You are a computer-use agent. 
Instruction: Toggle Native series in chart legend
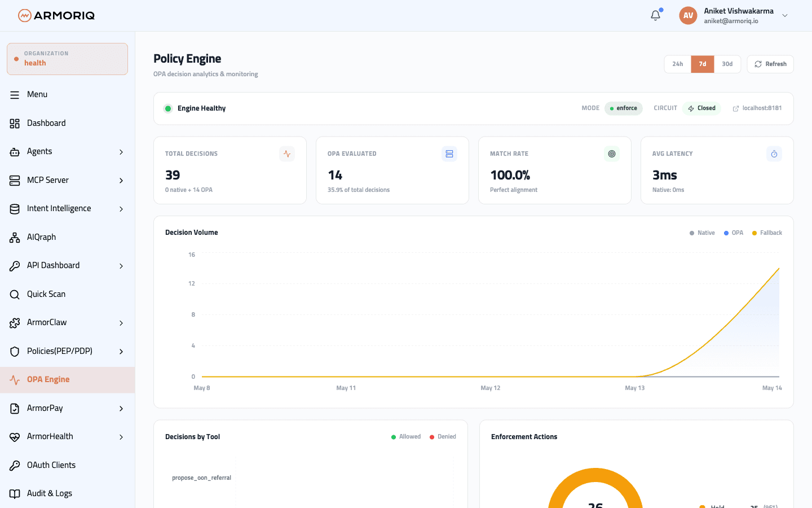click(702, 233)
